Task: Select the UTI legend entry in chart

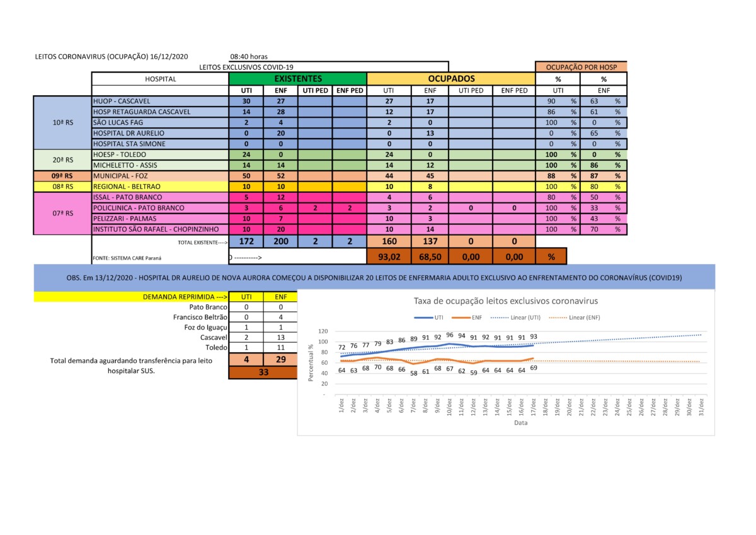Action: click(431, 318)
